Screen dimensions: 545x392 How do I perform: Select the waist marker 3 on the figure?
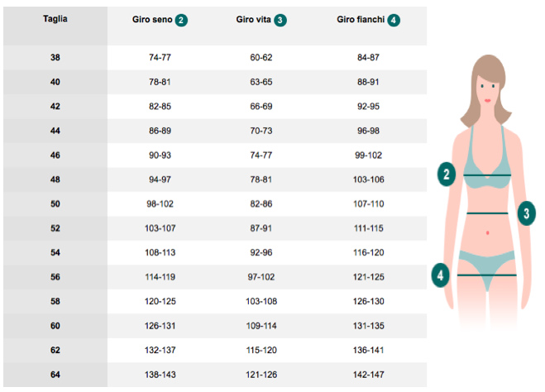(x=527, y=213)
